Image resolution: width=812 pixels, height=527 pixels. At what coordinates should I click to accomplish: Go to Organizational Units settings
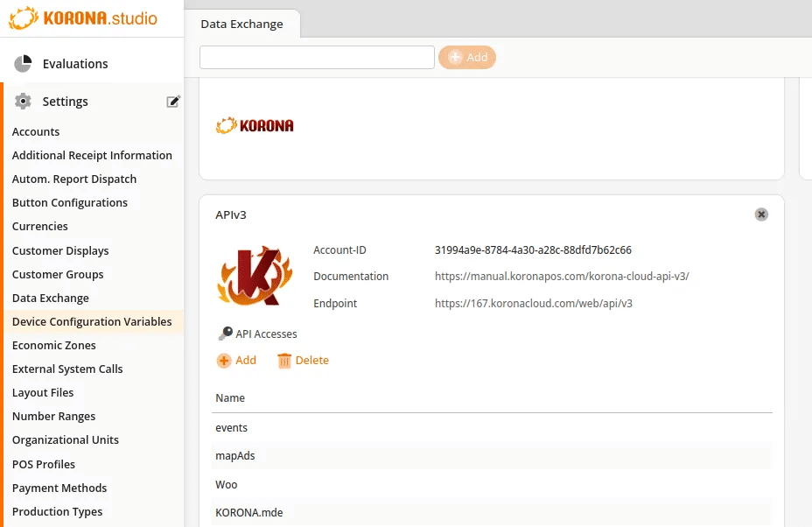pos(66,440)
